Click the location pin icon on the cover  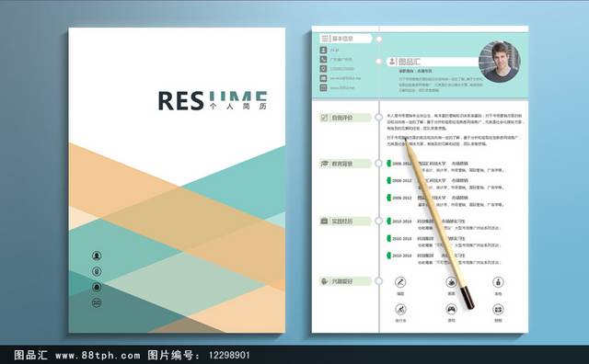click(x=97, y=287)
